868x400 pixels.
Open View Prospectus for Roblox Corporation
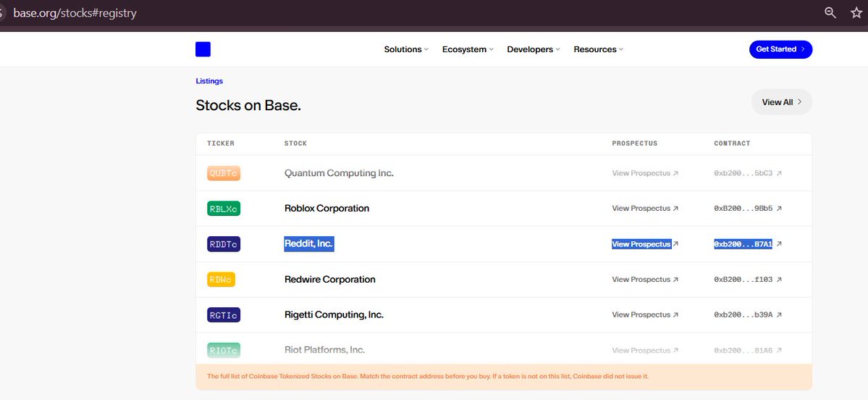pyautogui.click(x=641, y=209)
